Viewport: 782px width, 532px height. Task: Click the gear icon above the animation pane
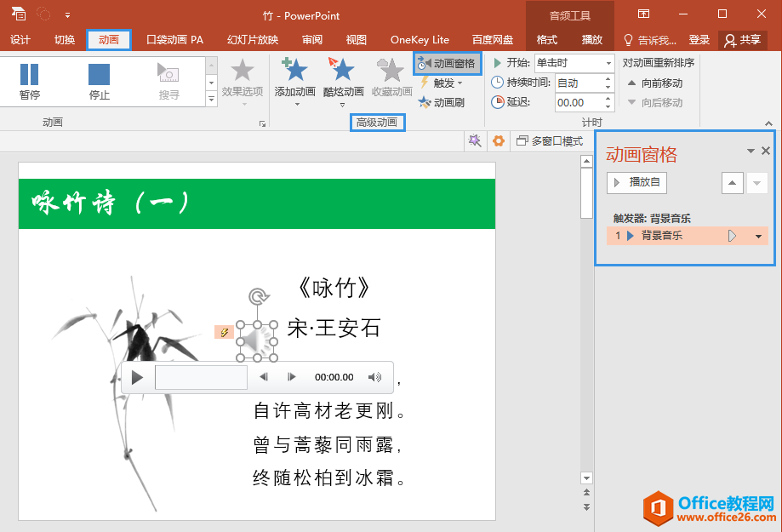tap(498, 140)
